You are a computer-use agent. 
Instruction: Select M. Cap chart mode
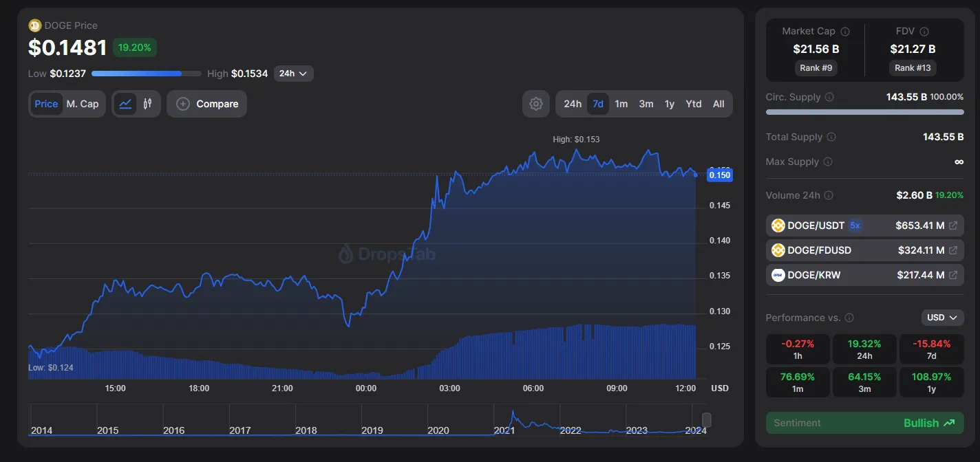(x=83, y=104)
